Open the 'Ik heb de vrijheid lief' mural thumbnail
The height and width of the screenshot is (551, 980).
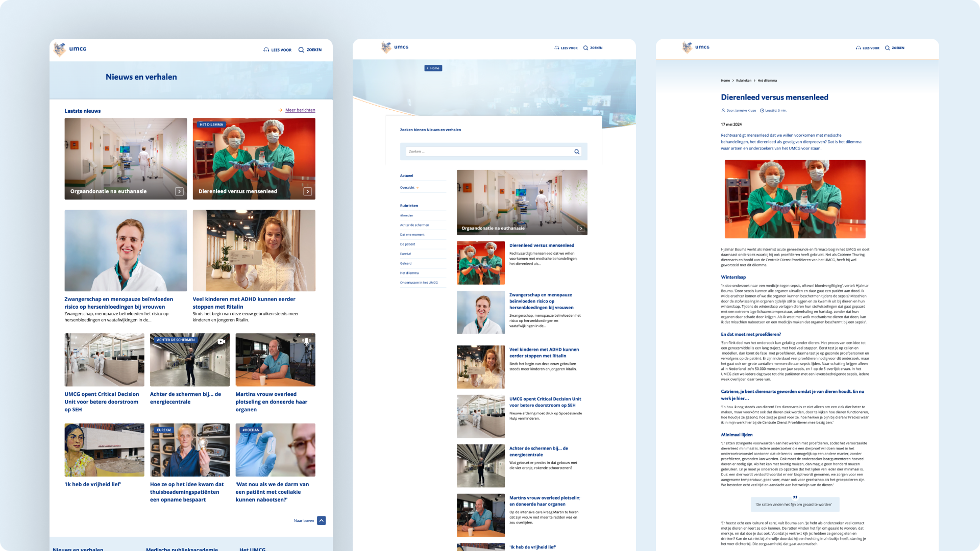click(104, 450)
